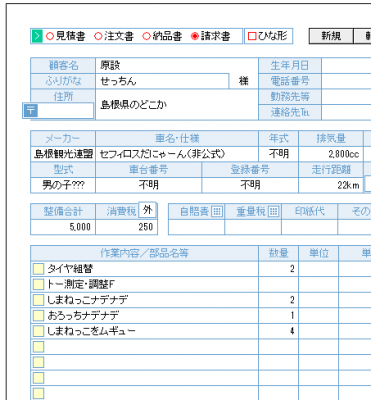
Task: Click the postal code input field
Action: point(66,111)
